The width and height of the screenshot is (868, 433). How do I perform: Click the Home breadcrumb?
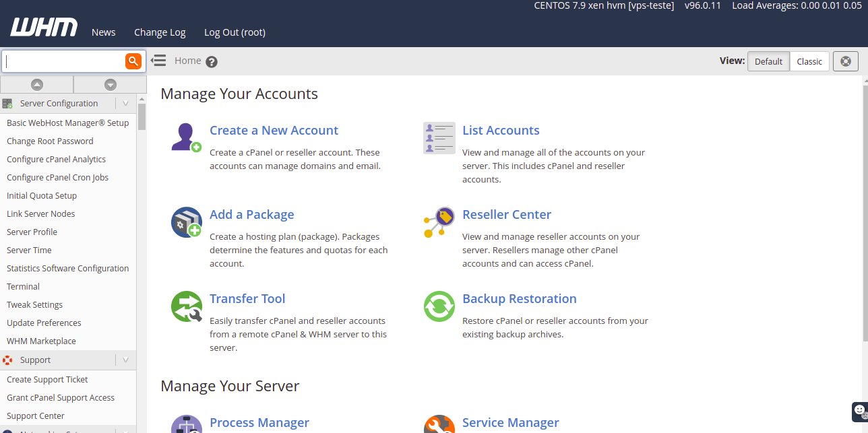point(188,61)
